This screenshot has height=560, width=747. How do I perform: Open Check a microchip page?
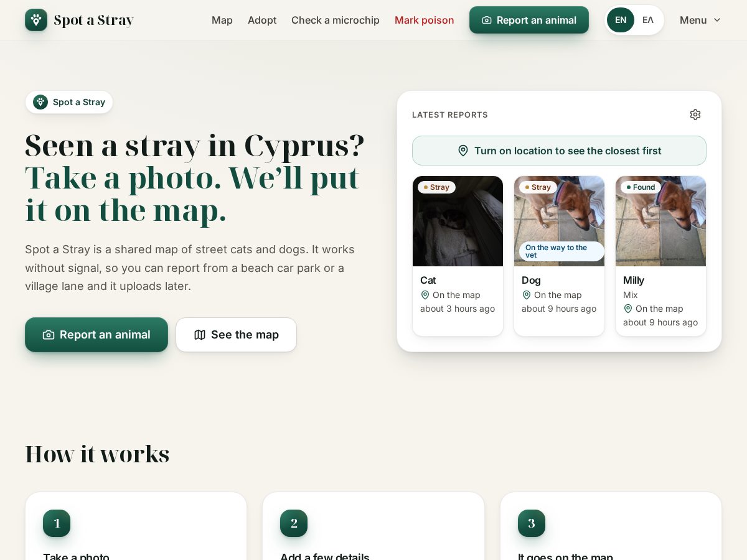pos(336,20)
